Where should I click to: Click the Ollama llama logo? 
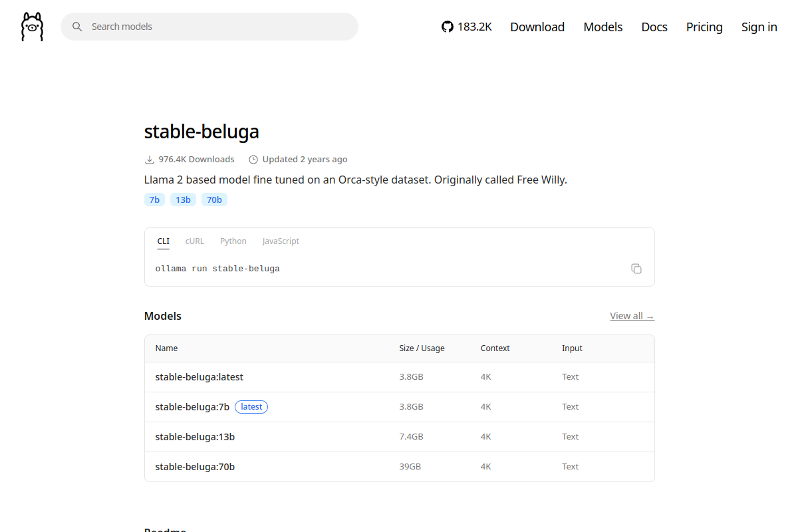pyautogui.click(x=32, y=27)
